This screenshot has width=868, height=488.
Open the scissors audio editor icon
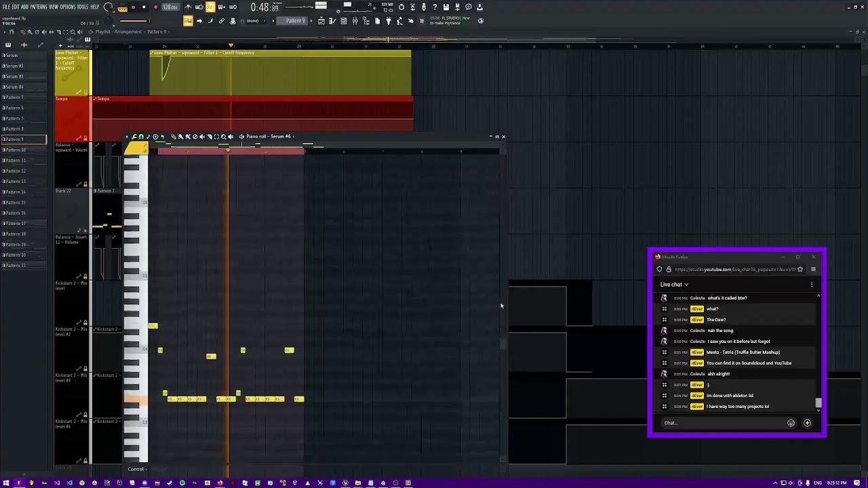[x=412, y=7]
